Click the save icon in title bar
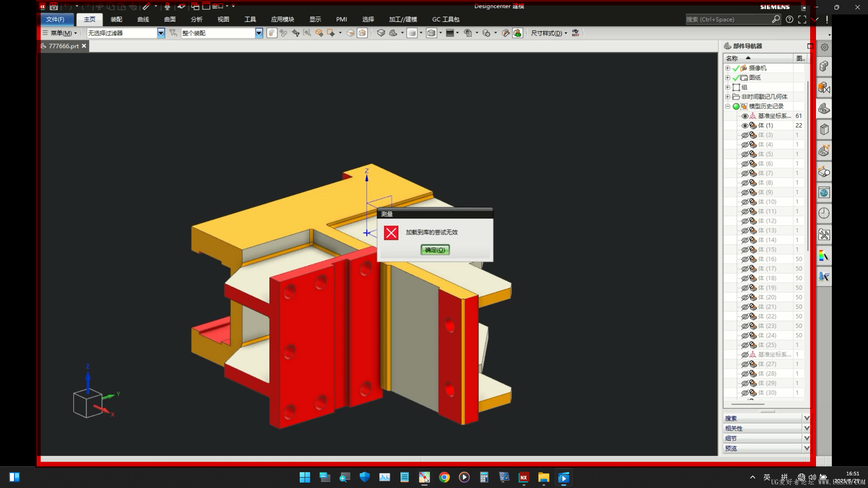This screenshot has height=488, width=868. (54, 6)
